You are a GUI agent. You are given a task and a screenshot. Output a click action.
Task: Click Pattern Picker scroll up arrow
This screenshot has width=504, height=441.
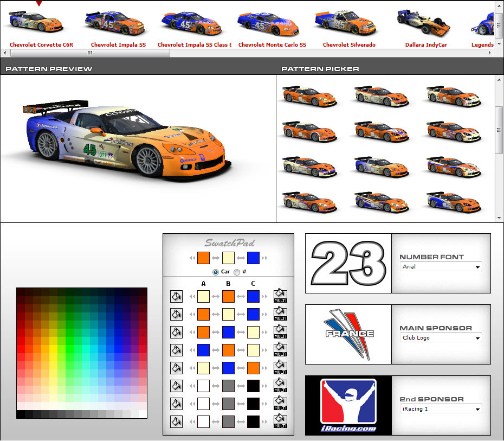click(x=499, y=79)
